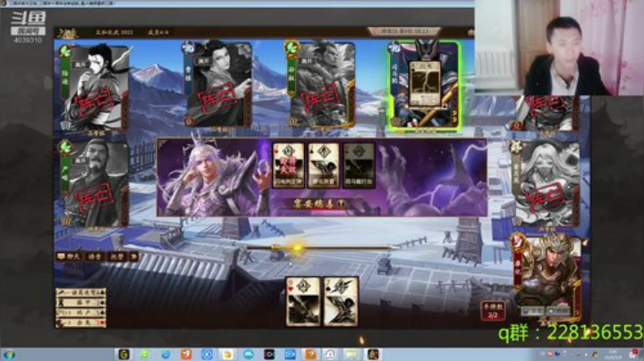Viewport: 644px width, 361px height.
Task: Click the system tray clock
Action: tap(613, 355)
